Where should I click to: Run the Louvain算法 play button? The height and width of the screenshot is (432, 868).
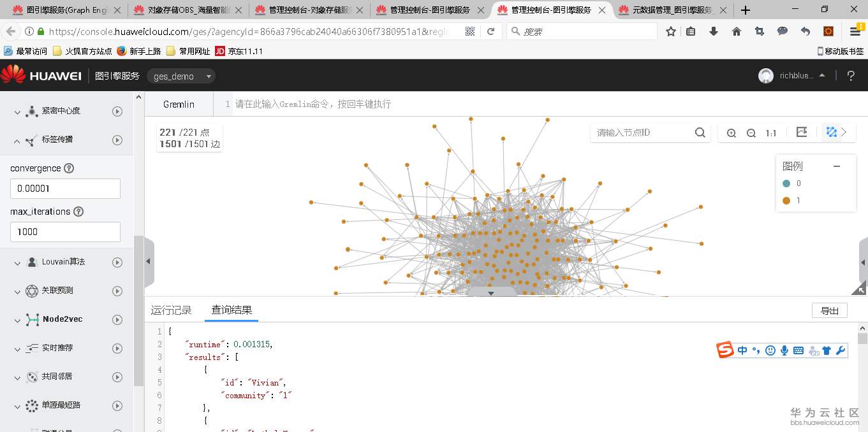[117, 263]
